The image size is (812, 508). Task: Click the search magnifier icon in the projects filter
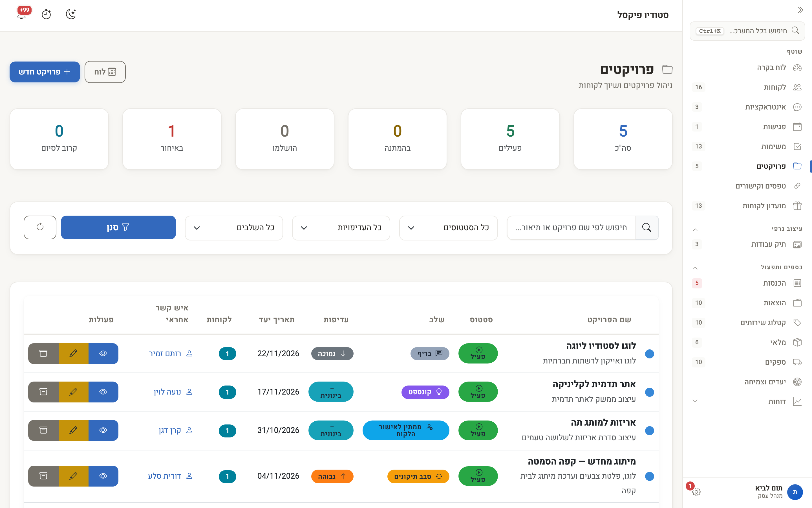(x=646, y=228)
